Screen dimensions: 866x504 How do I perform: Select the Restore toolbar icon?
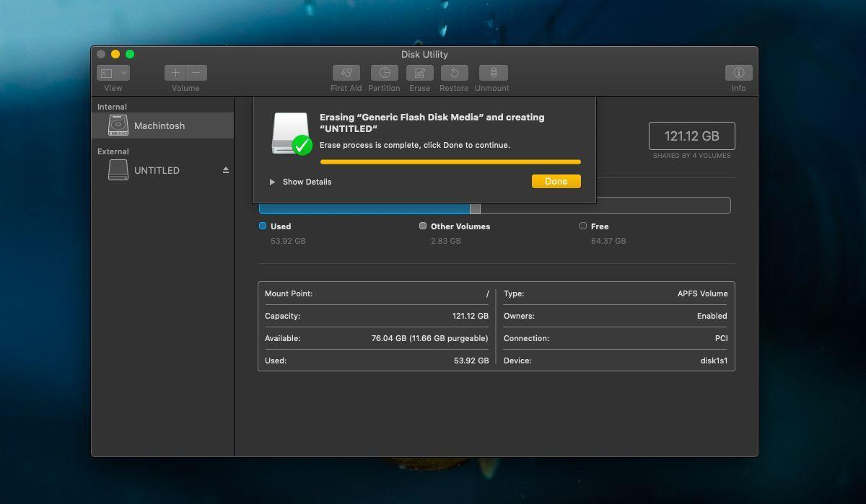[454, 73]
